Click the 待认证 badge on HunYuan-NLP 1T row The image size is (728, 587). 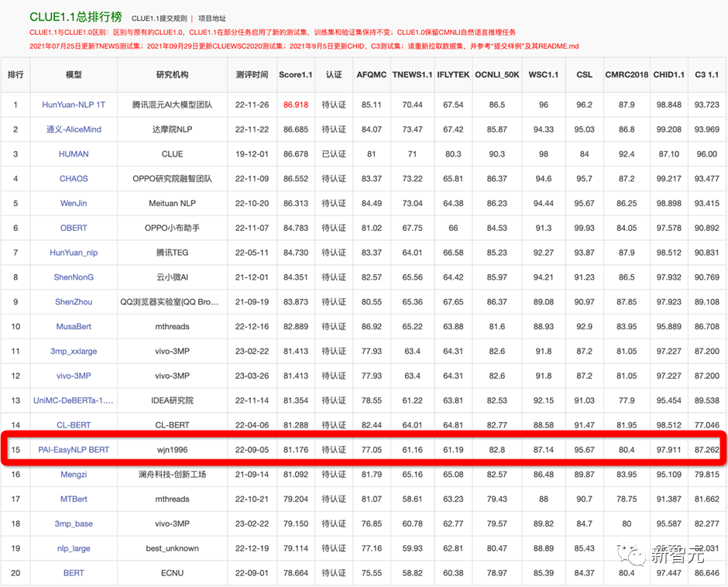332,105
